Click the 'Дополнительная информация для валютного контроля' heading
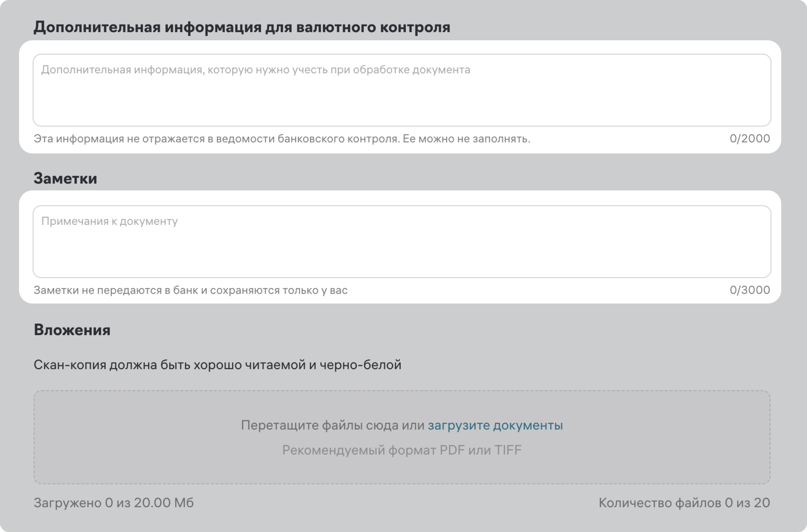Viewport: 807px width, 532px height. pyautogui.click(x=242, y=27)
